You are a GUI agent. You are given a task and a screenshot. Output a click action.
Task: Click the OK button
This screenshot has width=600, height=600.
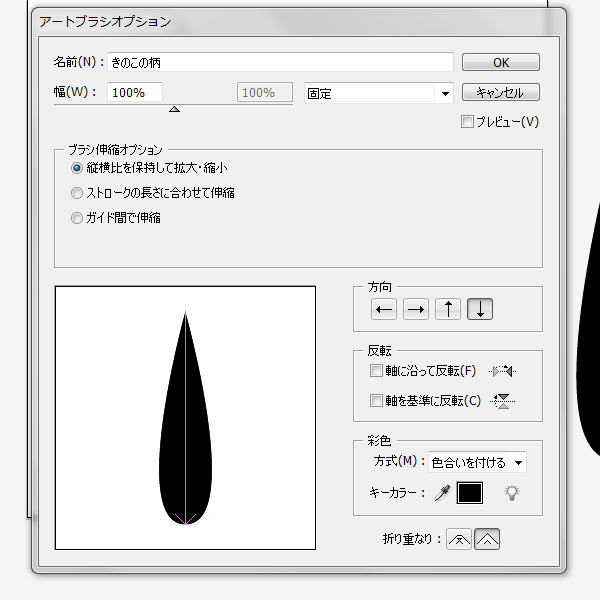pos(501,62)
